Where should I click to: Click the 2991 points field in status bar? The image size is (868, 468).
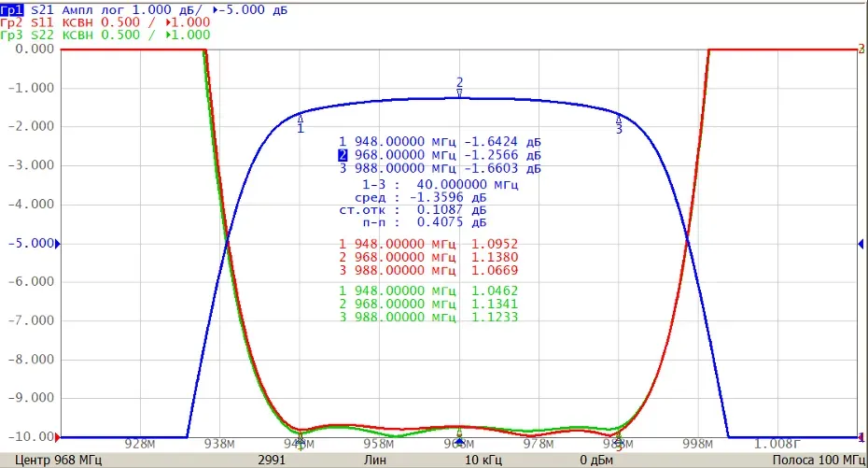tap(272, 461)
